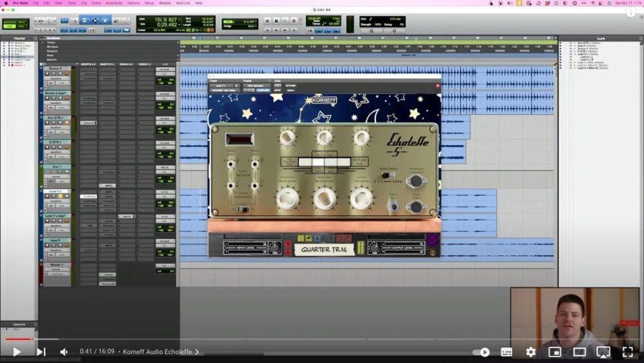Image resolution: width=644 pixels, height=363 pixels.
Task: Click the red down arrow beside preset name
Action: click(287, 251)
